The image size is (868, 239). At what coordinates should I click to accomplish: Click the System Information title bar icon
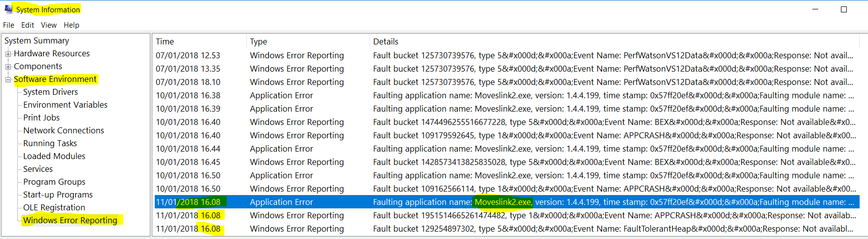point(8,9)
